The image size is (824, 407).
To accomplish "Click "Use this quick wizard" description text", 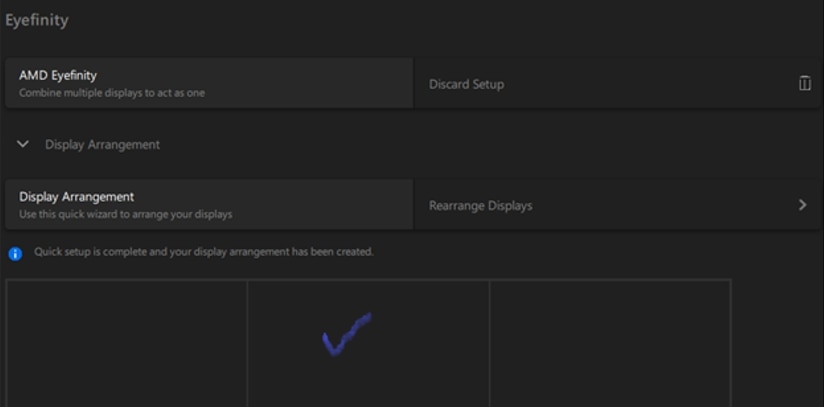I will (x=126, y=215).
